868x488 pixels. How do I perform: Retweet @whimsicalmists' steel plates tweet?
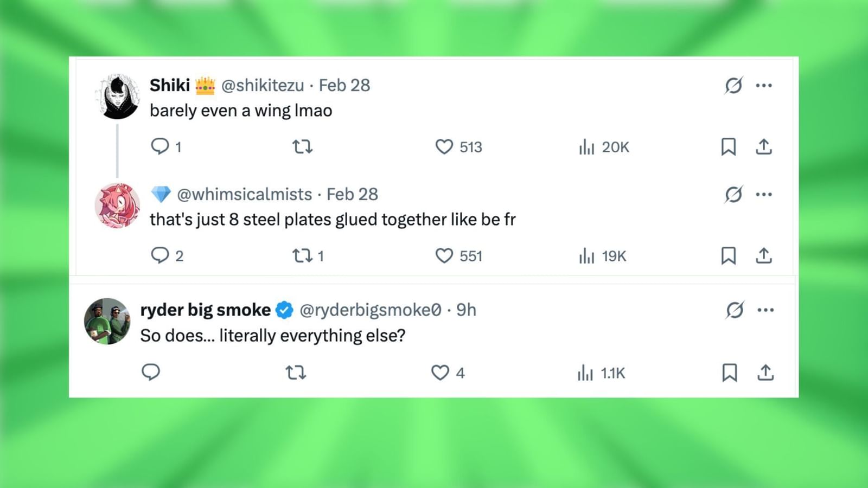coord(302,255)
